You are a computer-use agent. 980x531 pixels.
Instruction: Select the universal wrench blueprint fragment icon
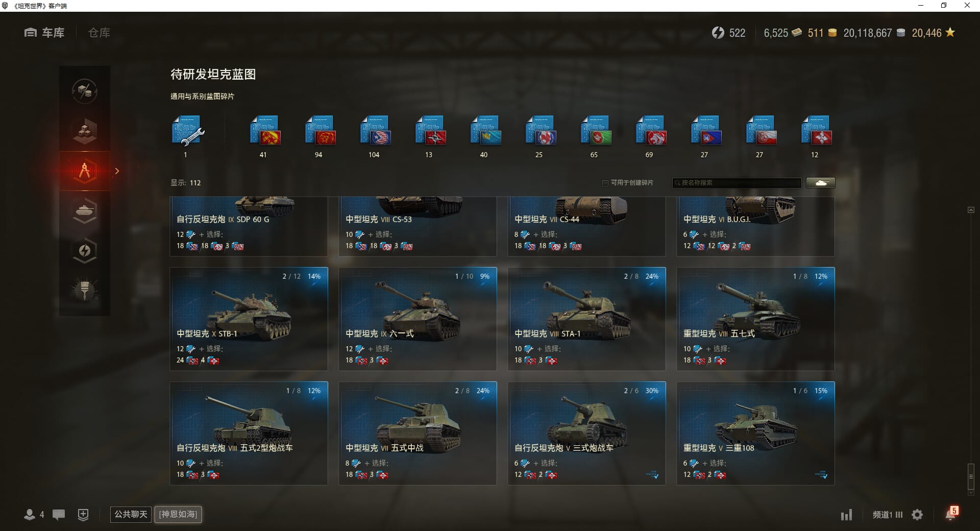coord(187,132)
